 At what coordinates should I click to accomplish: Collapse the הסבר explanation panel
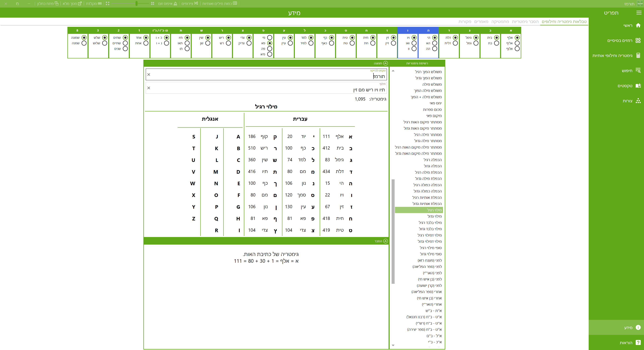386,241
